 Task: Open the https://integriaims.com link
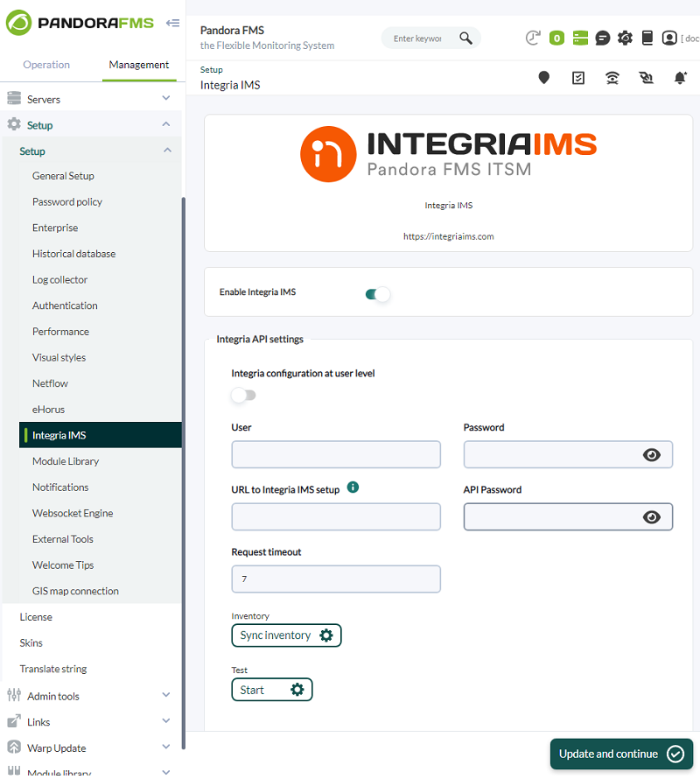[448, 236]
